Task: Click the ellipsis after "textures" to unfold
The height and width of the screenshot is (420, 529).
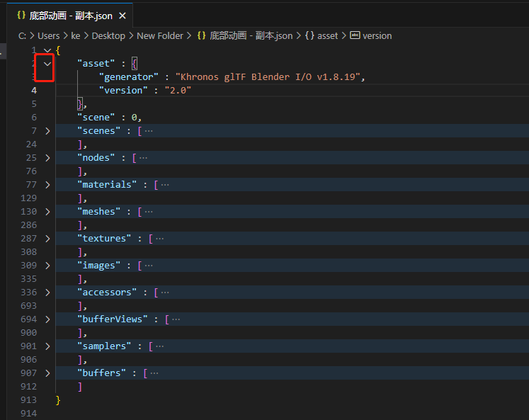Action: click(x=159, y=239)
